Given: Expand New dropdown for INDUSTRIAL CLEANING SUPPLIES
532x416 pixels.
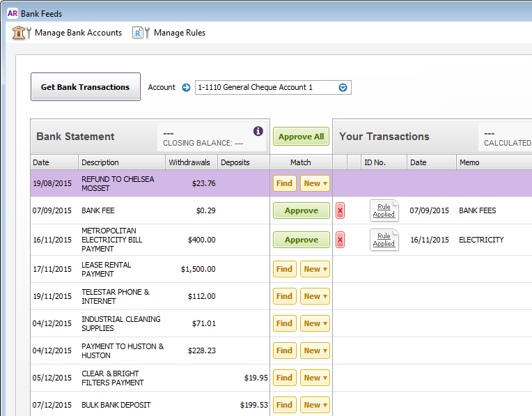Looking at the screenshot, I should [x=315, y=323].
